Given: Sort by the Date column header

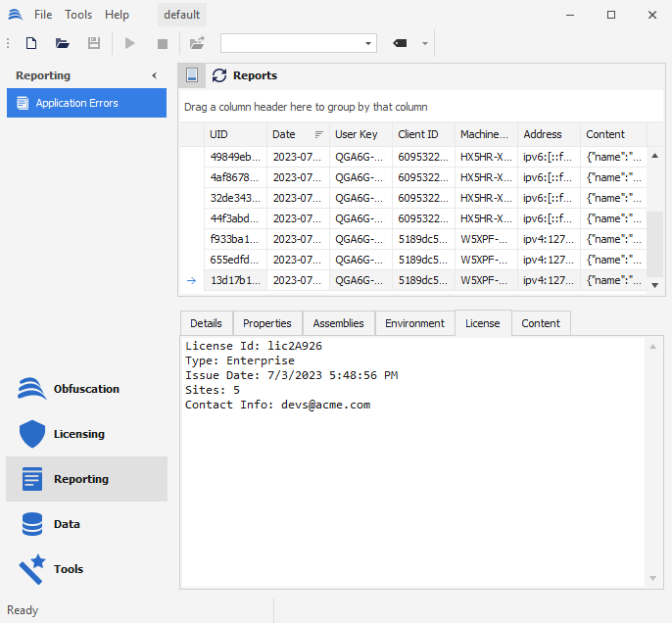Looking at the screenshot, I should [x=284, y=134].
